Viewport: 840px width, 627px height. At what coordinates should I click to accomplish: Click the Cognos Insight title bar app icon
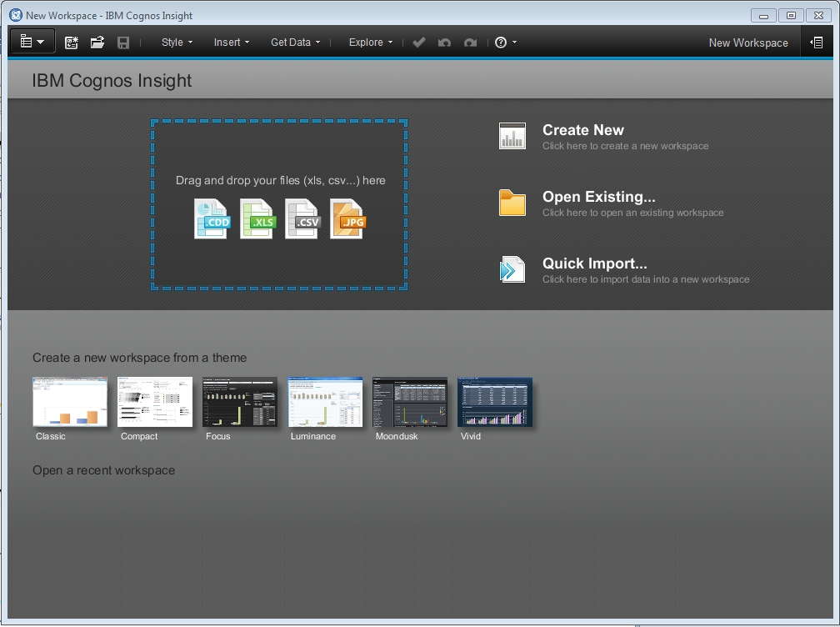click(16, 15)
